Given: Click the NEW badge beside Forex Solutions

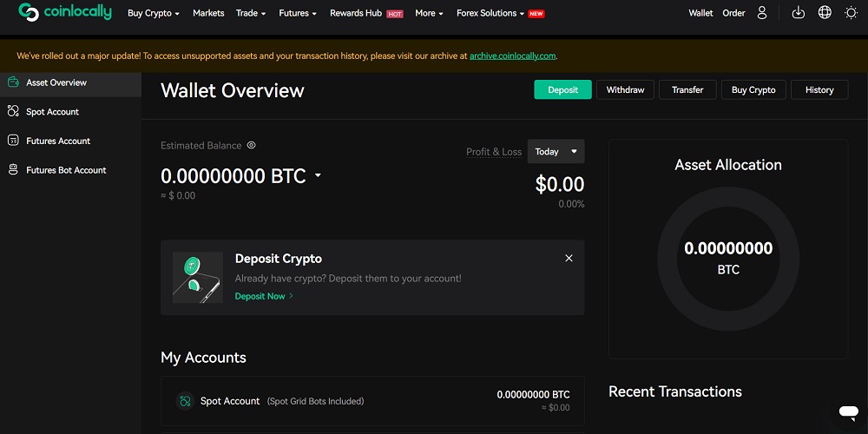Looking at the screenshot, I should click(536, 14).
